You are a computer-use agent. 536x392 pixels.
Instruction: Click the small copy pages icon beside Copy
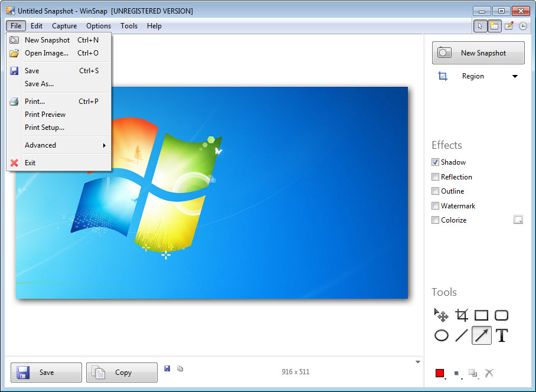(x=180, y=368)
